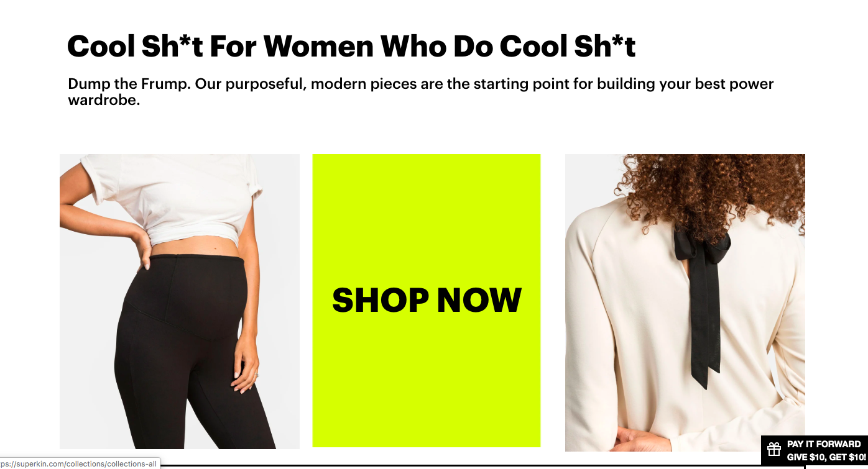Click the word wardrobe in the subtitle

[x=103, y=100]
